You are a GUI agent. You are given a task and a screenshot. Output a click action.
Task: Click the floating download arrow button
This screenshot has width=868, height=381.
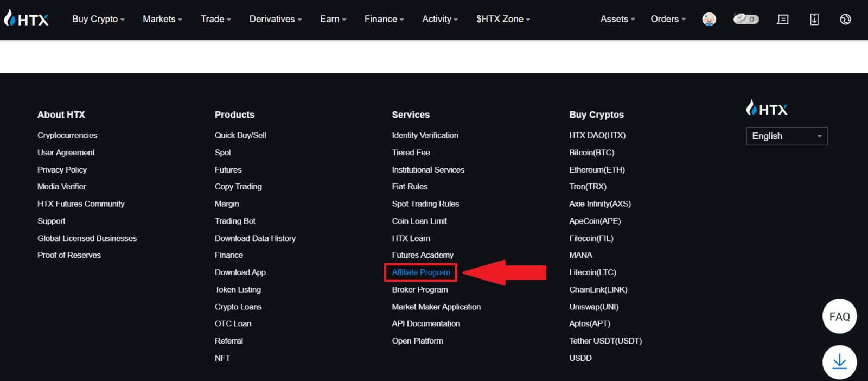(x=839, y=361)
